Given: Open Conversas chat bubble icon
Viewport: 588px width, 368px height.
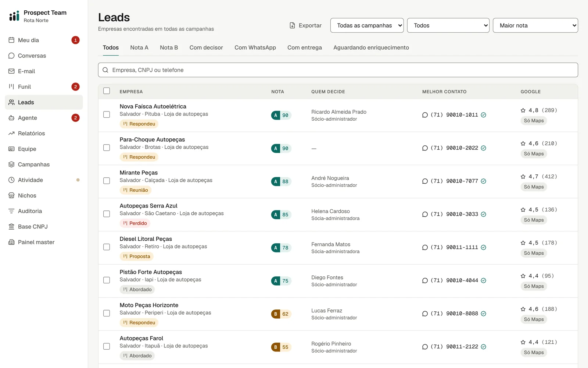Looking at the screenshot, I should pos(11,56).
